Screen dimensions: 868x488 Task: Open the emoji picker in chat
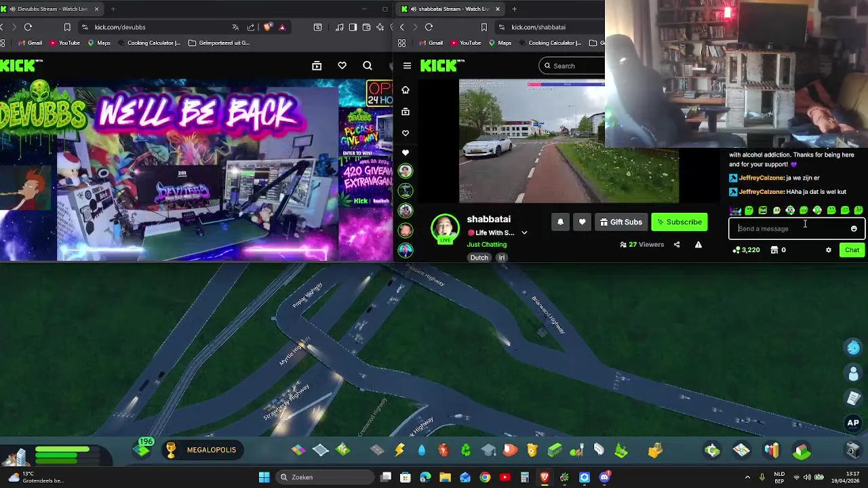[x=854, y=228]
